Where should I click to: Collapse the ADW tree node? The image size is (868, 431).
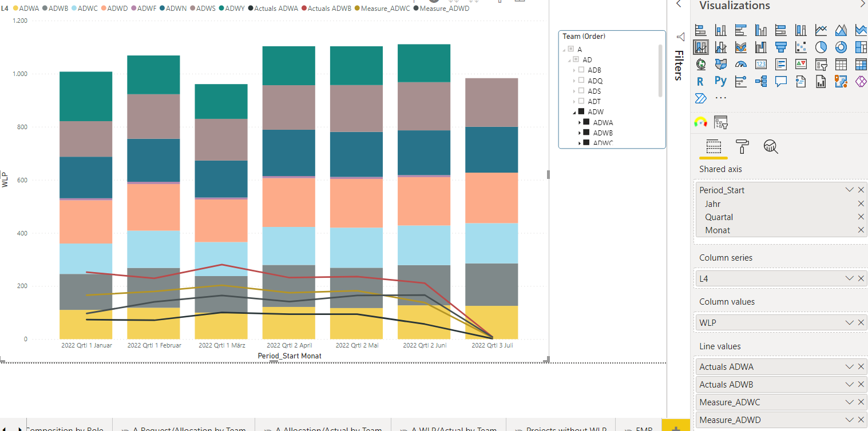[x=574, y=112]
